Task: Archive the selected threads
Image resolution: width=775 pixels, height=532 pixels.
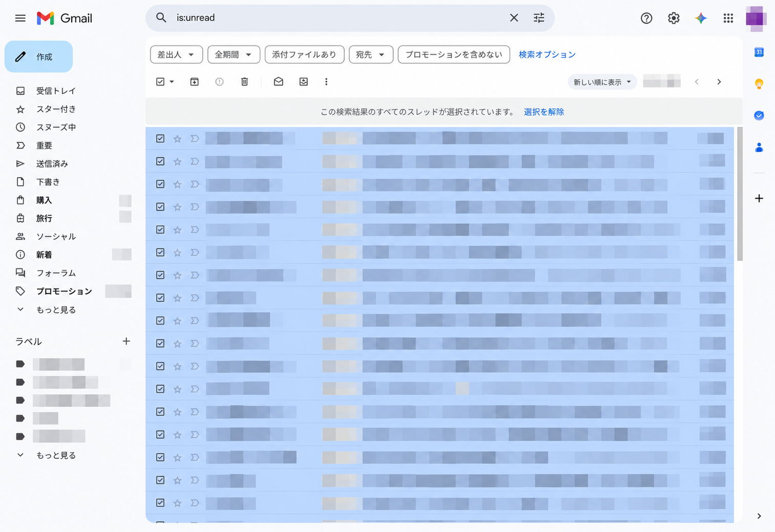Action: coord(194,82)
